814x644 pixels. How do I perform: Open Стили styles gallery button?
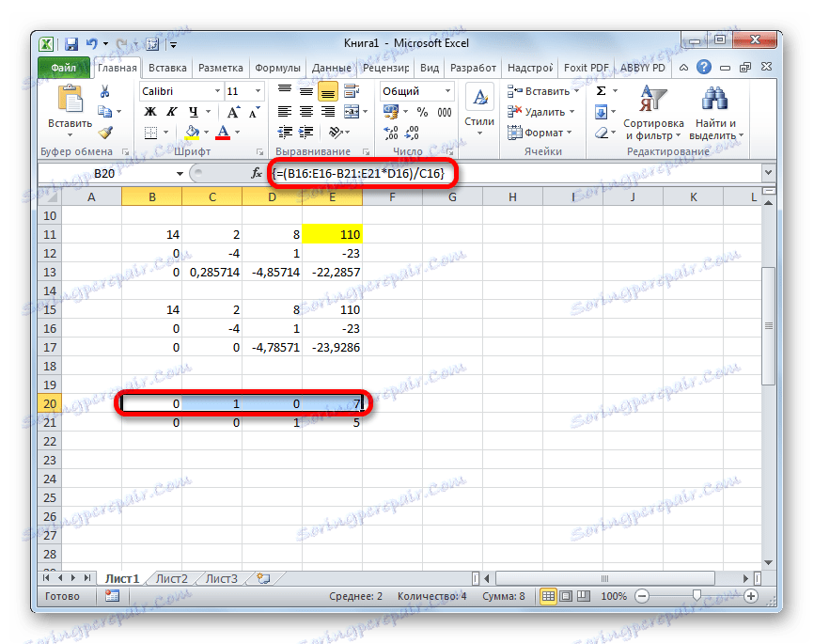pyautogui.click(x=479, y=112)
